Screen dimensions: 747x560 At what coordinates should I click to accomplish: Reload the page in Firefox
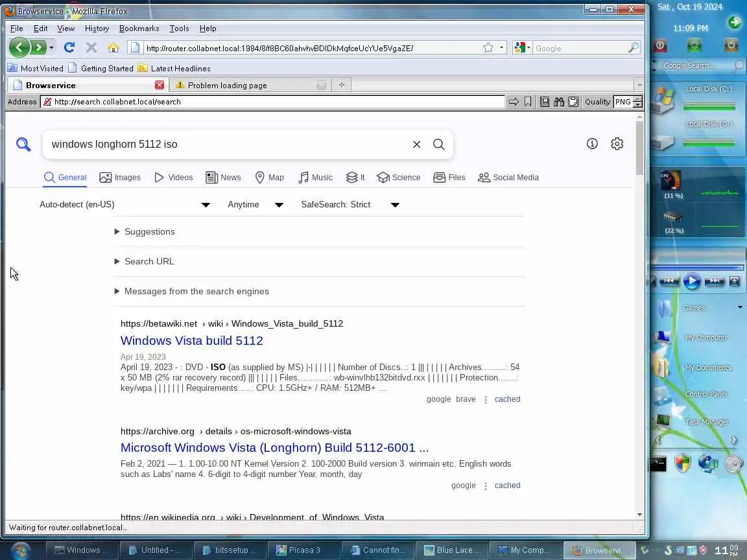[x=69, y=47]
